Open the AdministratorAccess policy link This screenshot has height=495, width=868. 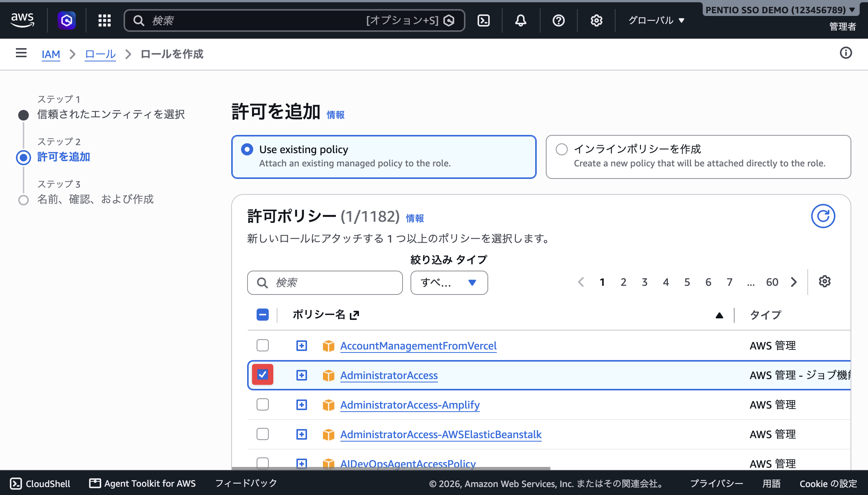[x=389, y=375]
